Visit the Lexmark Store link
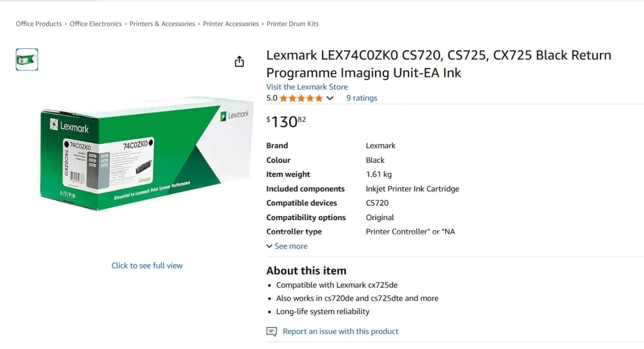Screen dimensions: 644x349 coord(307,87)
